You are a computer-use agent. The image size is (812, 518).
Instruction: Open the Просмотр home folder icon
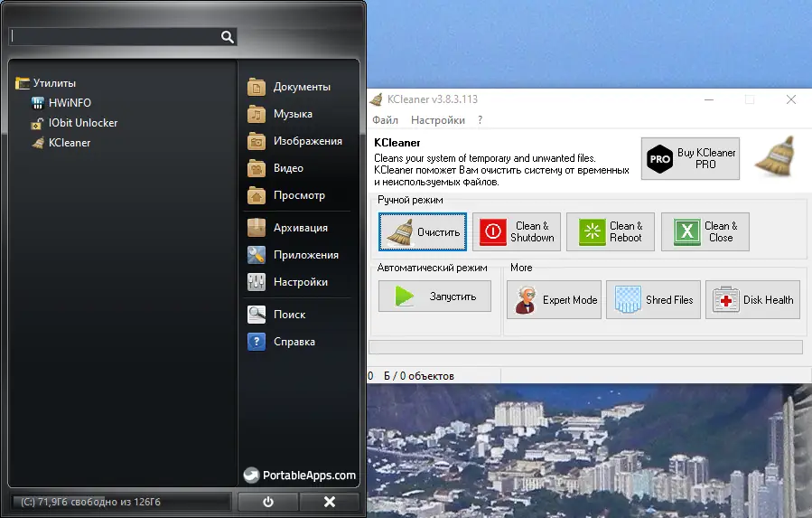tap(257, 195)
